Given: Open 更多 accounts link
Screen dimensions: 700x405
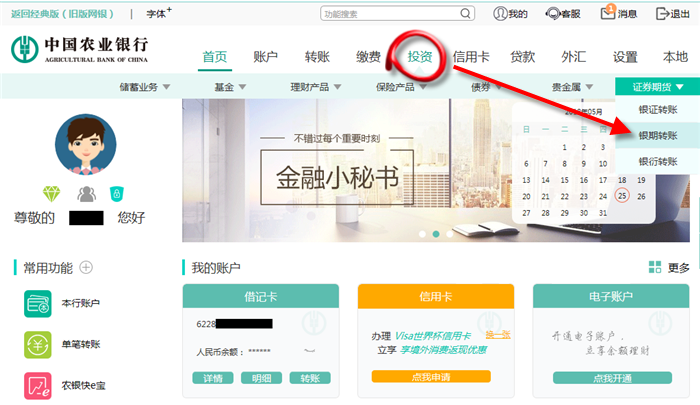Looking at the screenshot, I should 679,267.
